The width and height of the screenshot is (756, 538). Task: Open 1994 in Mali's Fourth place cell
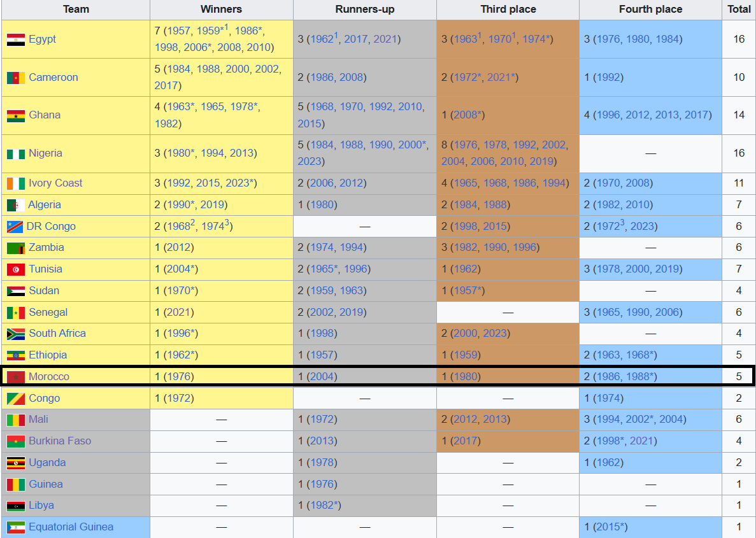(x=608, y=419)
